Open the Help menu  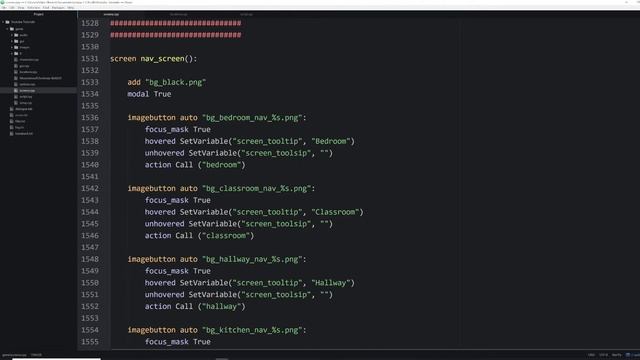tap(71, 7)
